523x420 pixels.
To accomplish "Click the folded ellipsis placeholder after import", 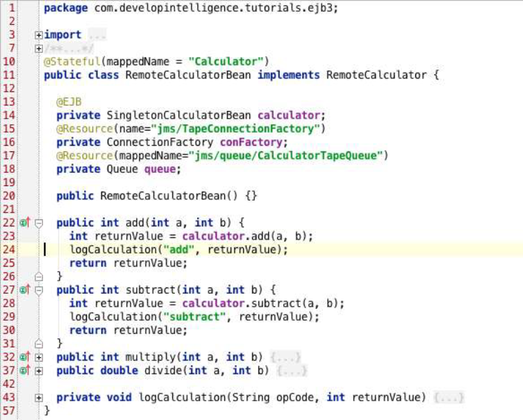I will [x=97, y=35].
